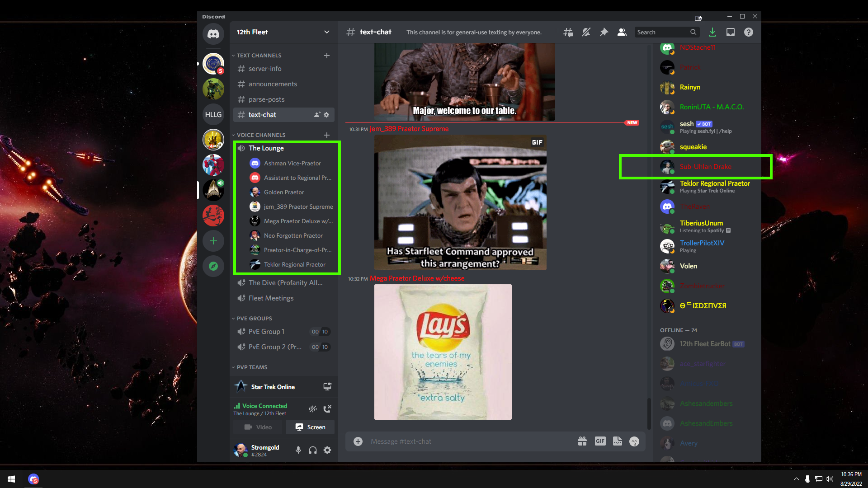
Task: Toggle notification settings bell icon
Action: (x=586, y=32)
